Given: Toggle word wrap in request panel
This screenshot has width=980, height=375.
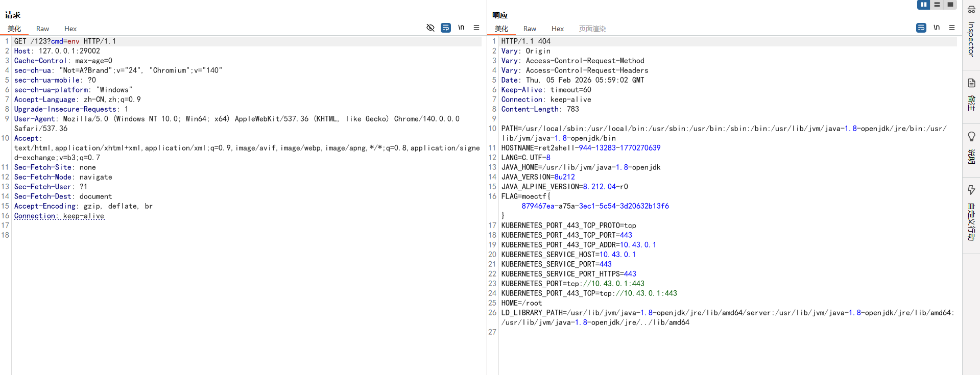Looking at the screenshot, I should tap(446, 28).
